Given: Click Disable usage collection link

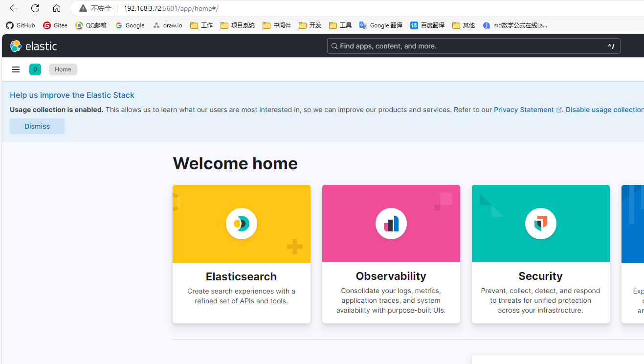Looking at the screenshot, I should (x=605, y=110).
